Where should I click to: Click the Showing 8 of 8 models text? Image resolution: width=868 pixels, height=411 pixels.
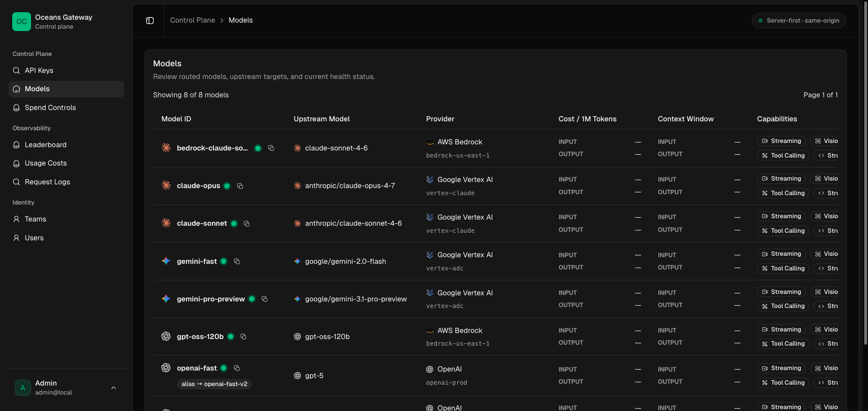coord(191,95)
